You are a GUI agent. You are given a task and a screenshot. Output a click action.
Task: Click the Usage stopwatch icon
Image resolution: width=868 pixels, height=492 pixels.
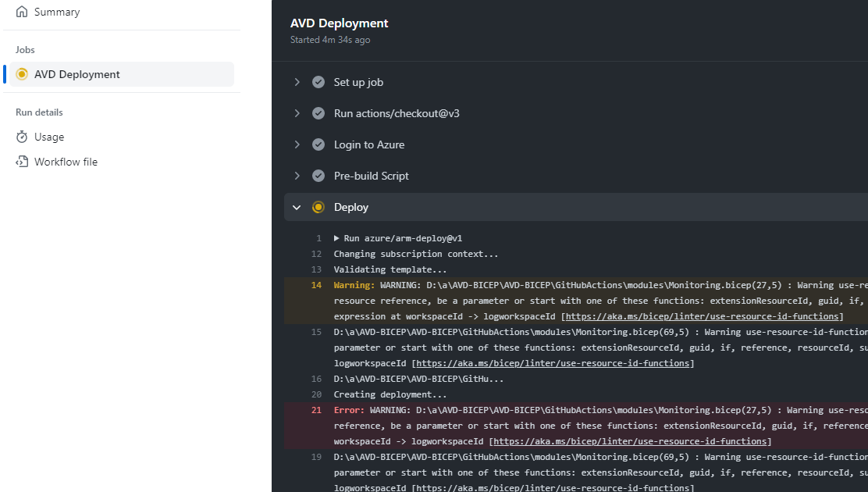click(x=22, y=137)
